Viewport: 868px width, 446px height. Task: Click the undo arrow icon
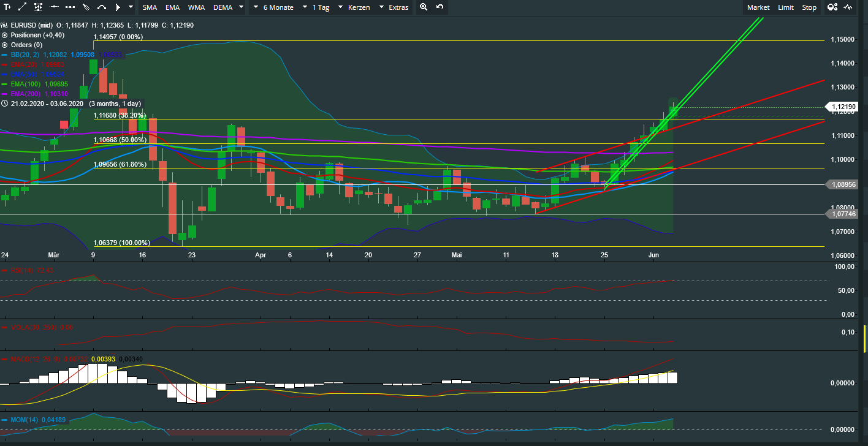pyautogui.click(x=440, y=7)
